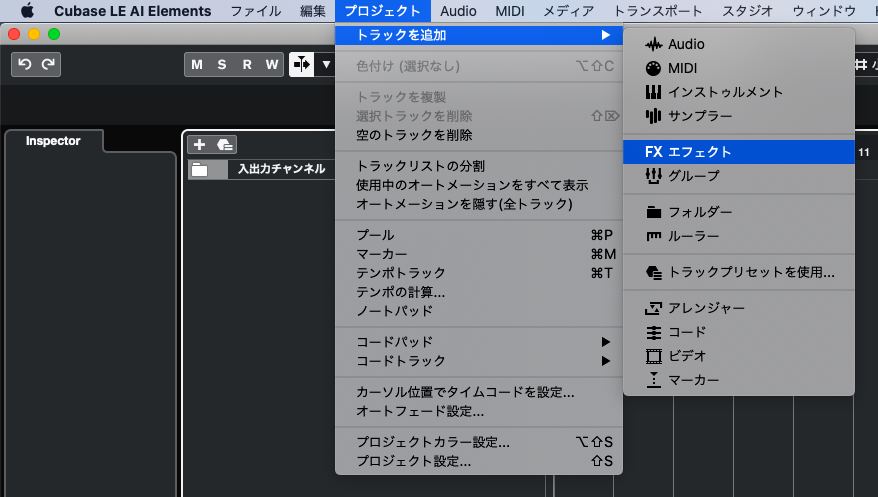Click the plus Add Track button
This screenshot has height=497, width=878.
point(199,145)
